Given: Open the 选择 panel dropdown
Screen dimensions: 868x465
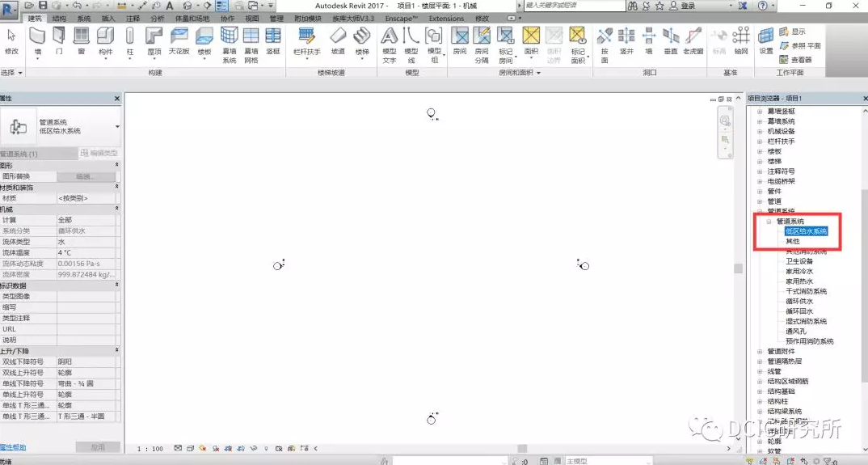Looking at the screenshot, I should [11, 73].
